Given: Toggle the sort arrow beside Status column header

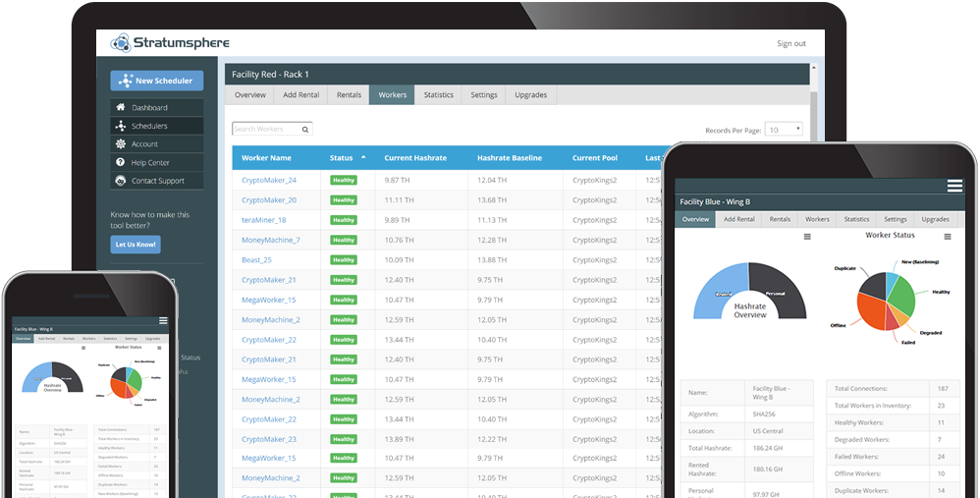Looking at the screenshot, I should tap(363, 157).
